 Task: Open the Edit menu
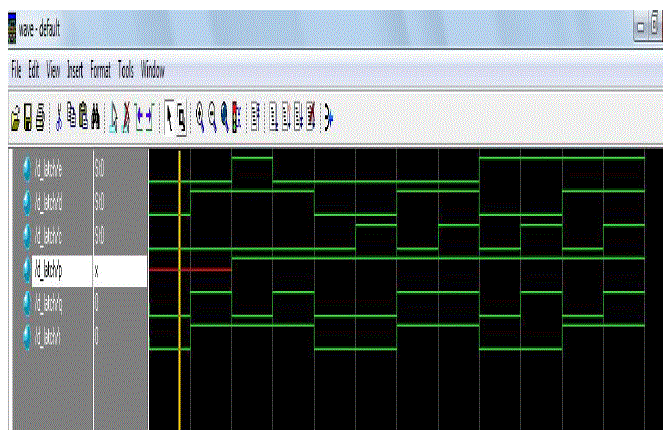coord(34,71)
